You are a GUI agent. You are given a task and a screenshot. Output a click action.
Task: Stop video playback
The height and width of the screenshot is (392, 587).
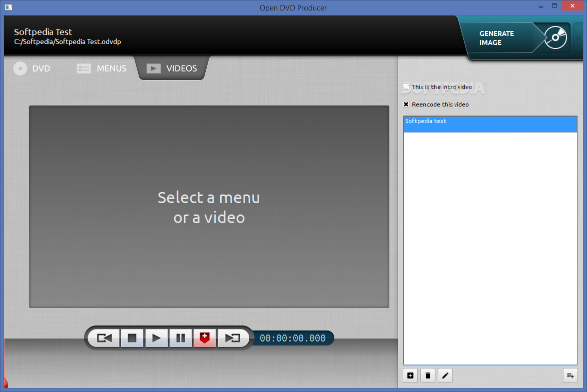pyautogui.click(x=132, y=338)
